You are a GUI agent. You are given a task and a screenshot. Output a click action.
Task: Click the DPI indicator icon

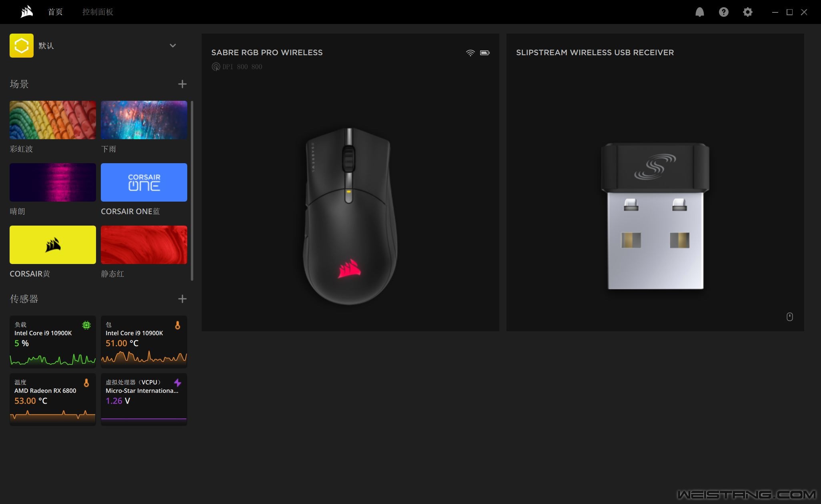point(216,67)
